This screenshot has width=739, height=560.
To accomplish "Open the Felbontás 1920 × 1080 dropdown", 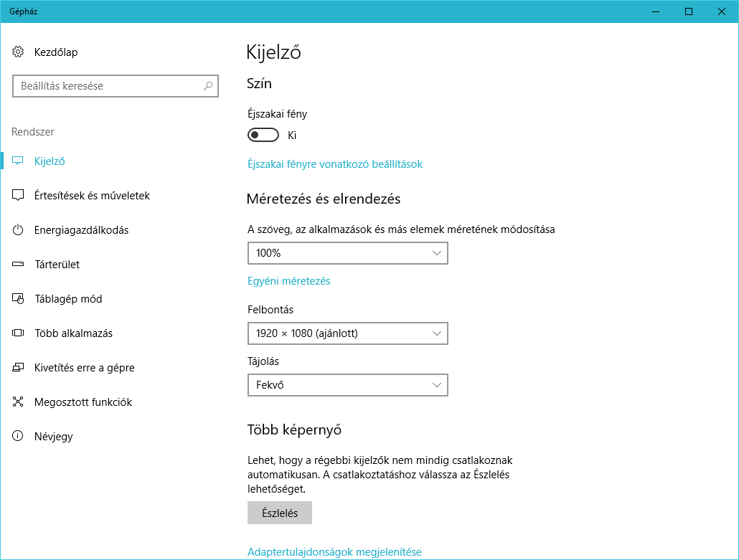I will pos(348,333).
